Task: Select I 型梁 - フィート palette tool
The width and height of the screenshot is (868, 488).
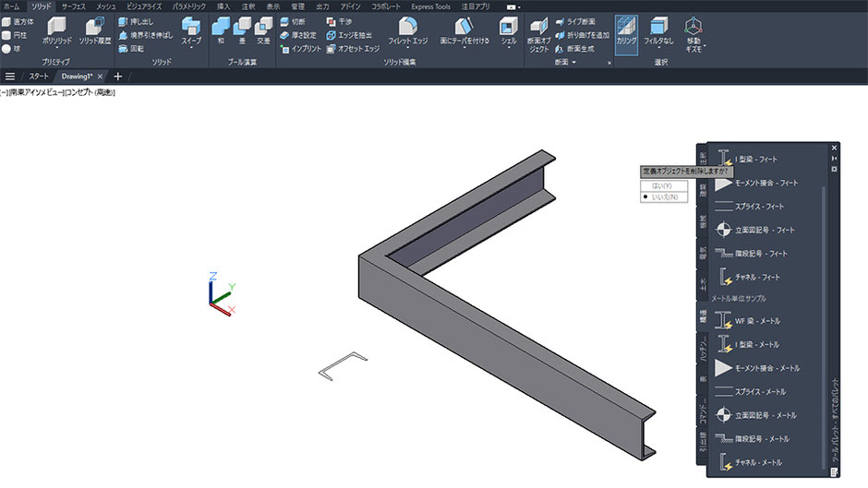Action: coord(747,159)
